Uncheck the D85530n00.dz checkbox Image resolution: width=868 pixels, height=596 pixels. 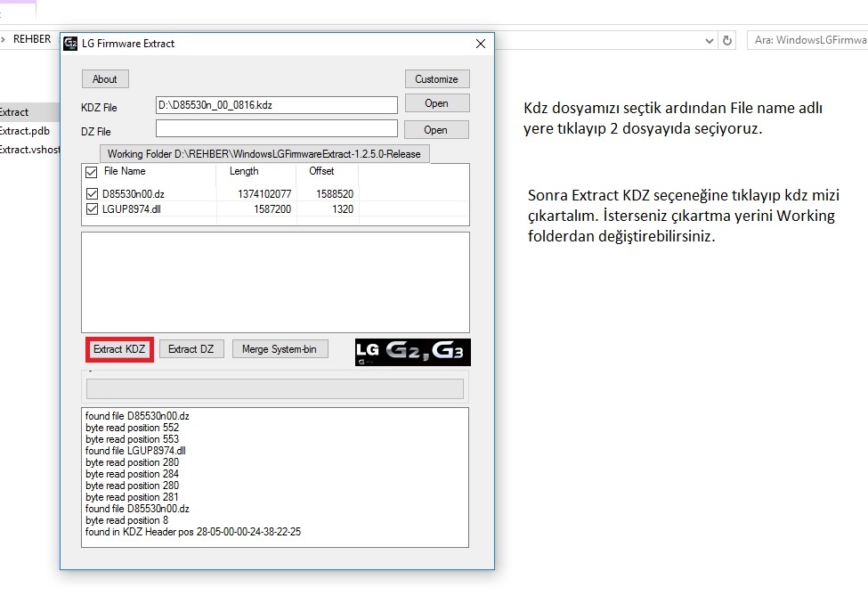click(x=92, y=194)
